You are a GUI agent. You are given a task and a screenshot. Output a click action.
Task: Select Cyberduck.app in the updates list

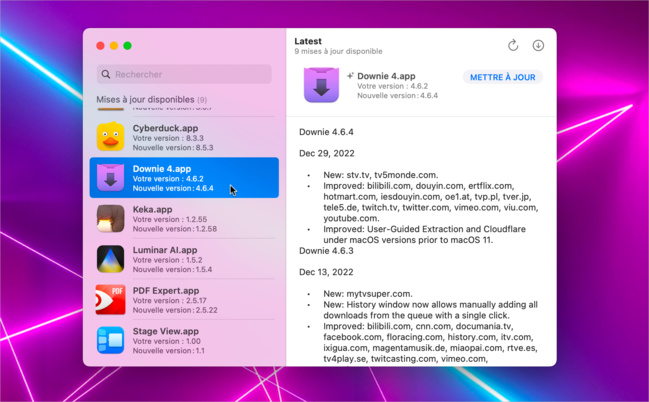184,137
